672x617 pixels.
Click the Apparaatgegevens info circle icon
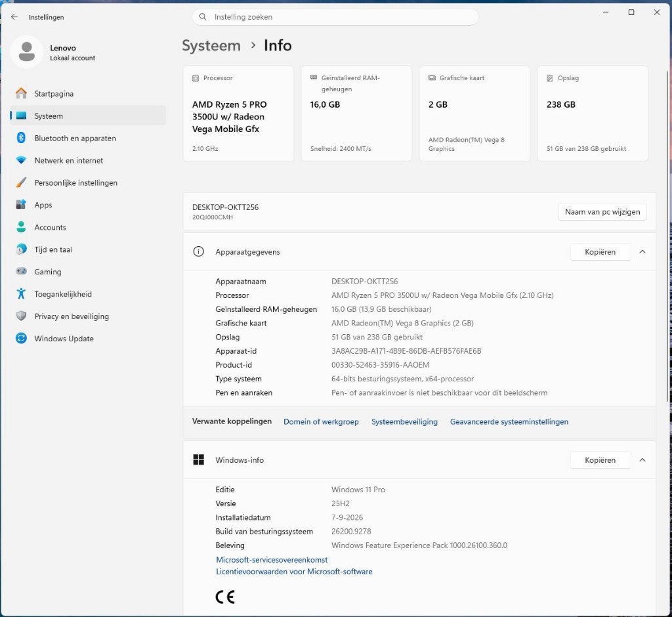click(198, 251)
